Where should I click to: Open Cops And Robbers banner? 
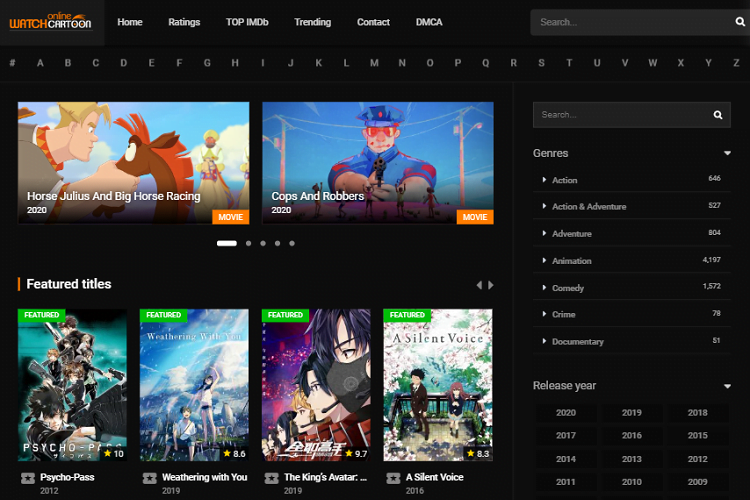pyautogui.click(x=378, y=163)
